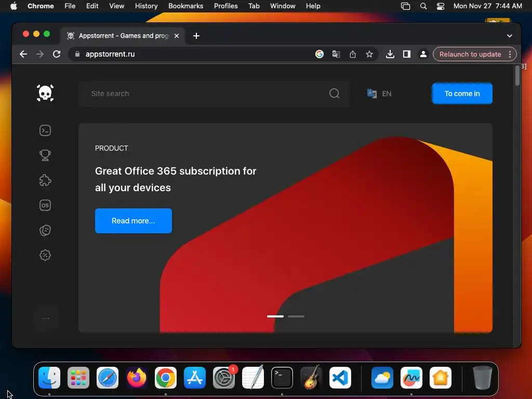Click the magnifier icon in Site search
This screenshot has height=399, width=532.
point(334,94)
